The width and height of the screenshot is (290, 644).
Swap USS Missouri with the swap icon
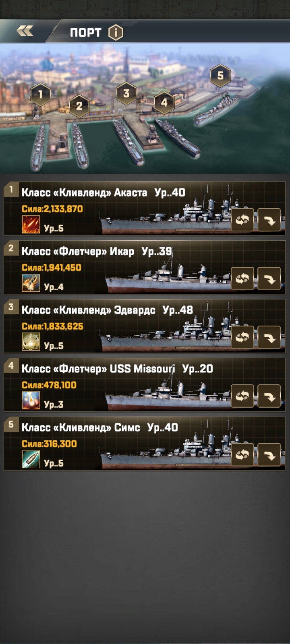click(242, 396)
